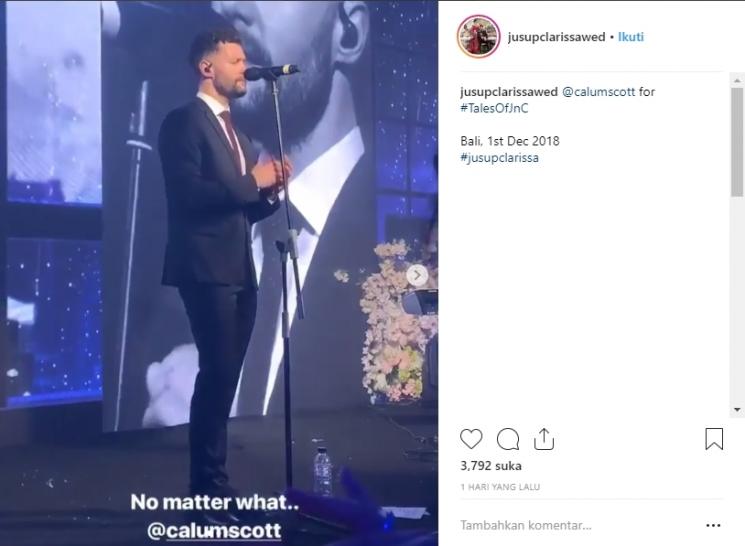Save the post with the bookmark icon
Viewport: 745px width, 546px height.
point(714,439)
